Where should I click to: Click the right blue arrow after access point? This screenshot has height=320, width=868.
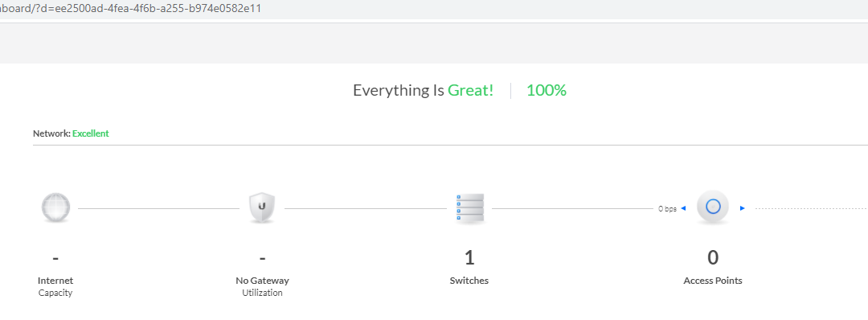[743, 208]
